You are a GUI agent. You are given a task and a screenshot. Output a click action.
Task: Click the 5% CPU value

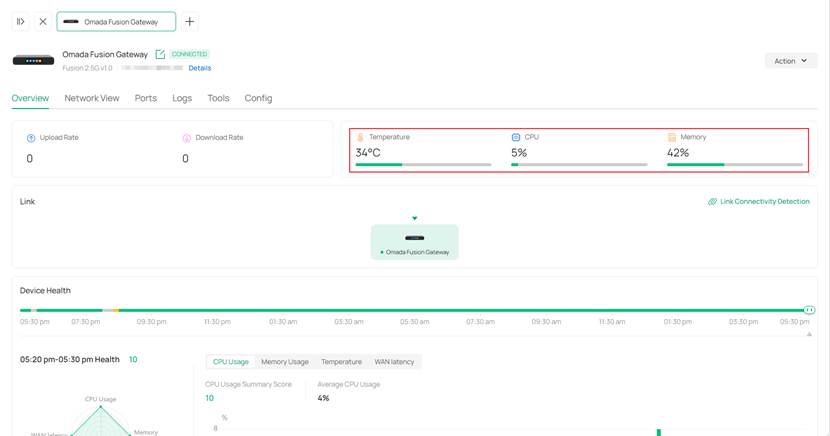coord(519,153)
